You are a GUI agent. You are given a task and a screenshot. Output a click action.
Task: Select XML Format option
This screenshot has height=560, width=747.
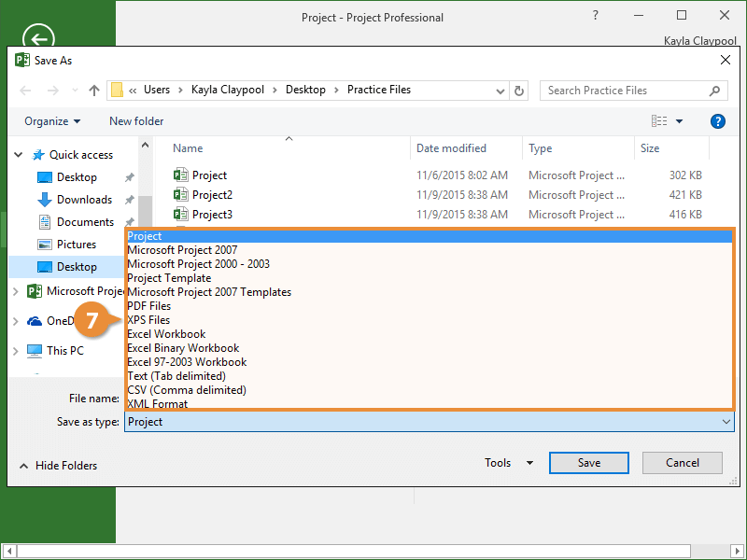pyautogui.click(x=158, y=404)
